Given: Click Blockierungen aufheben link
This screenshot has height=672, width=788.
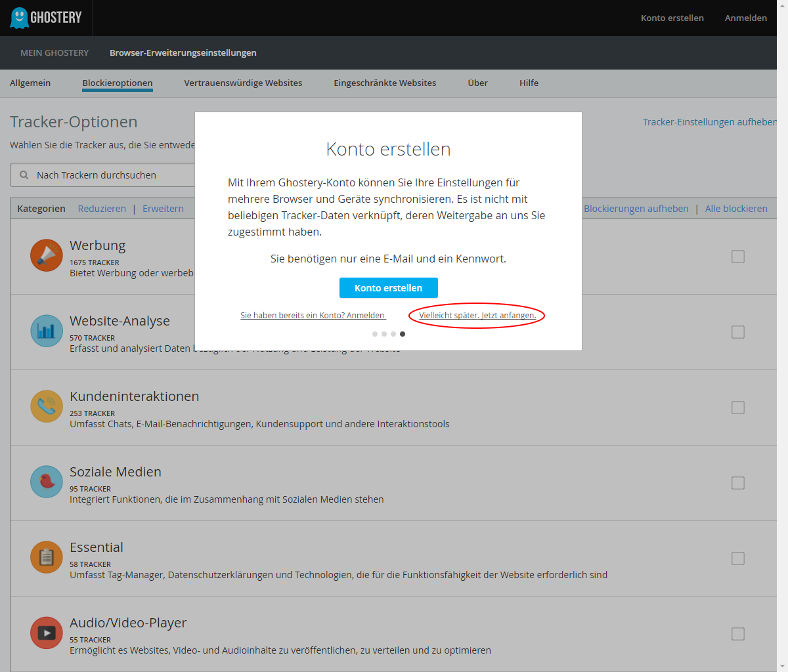Looking at the screenshot, I should [636, 209].
